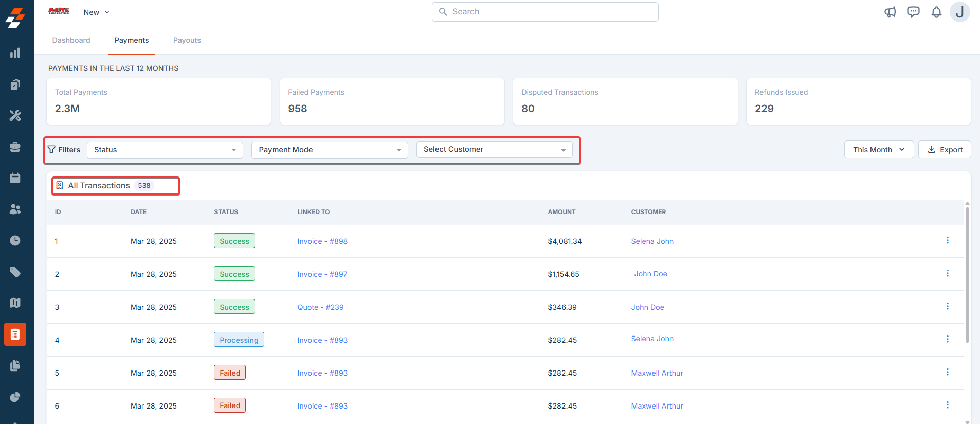Switch to the Payouts tab
The width and height of the screenshot is (980, 424).
click(187, 40)
